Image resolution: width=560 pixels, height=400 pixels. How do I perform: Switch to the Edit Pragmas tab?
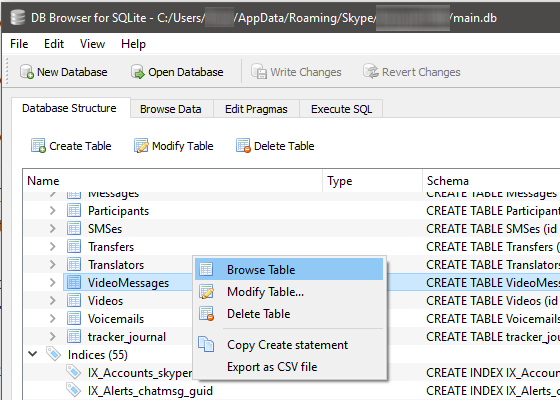click(256, 109)
